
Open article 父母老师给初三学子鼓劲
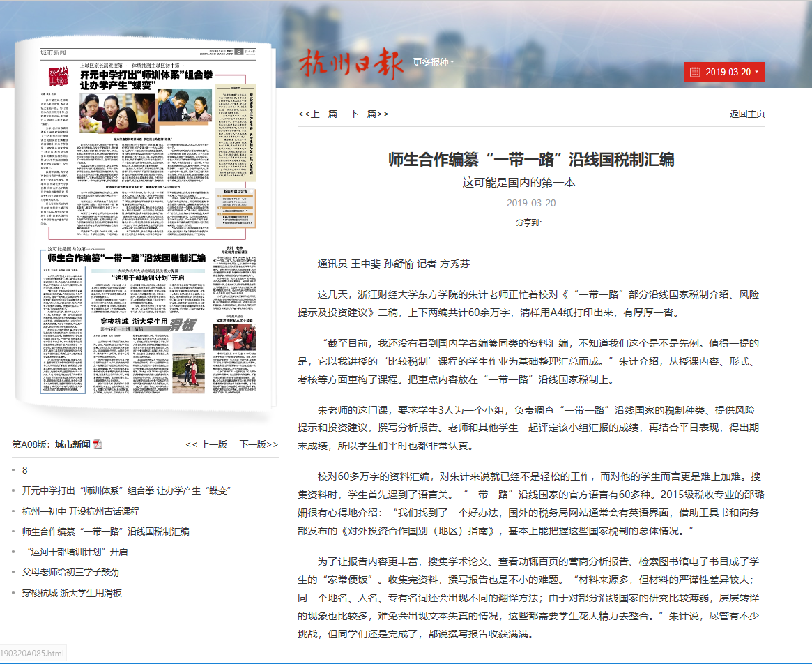70,572
